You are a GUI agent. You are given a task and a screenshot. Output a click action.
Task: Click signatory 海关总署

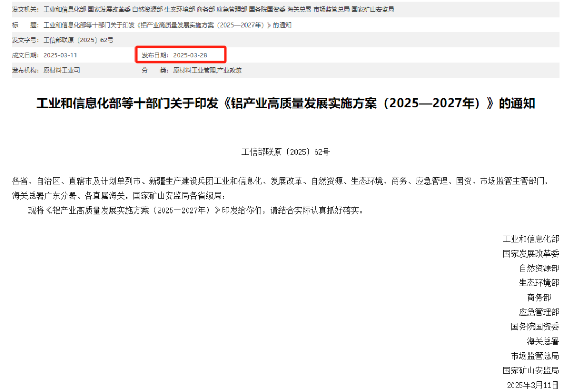pyautogui.click(x=543, y=342)
